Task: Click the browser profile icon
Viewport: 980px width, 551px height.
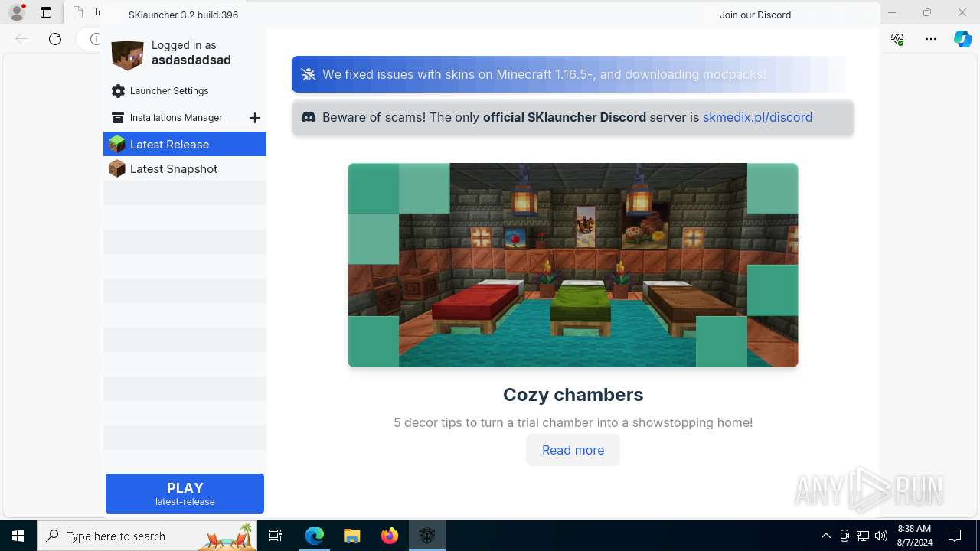Action: [x=17, y=12]
